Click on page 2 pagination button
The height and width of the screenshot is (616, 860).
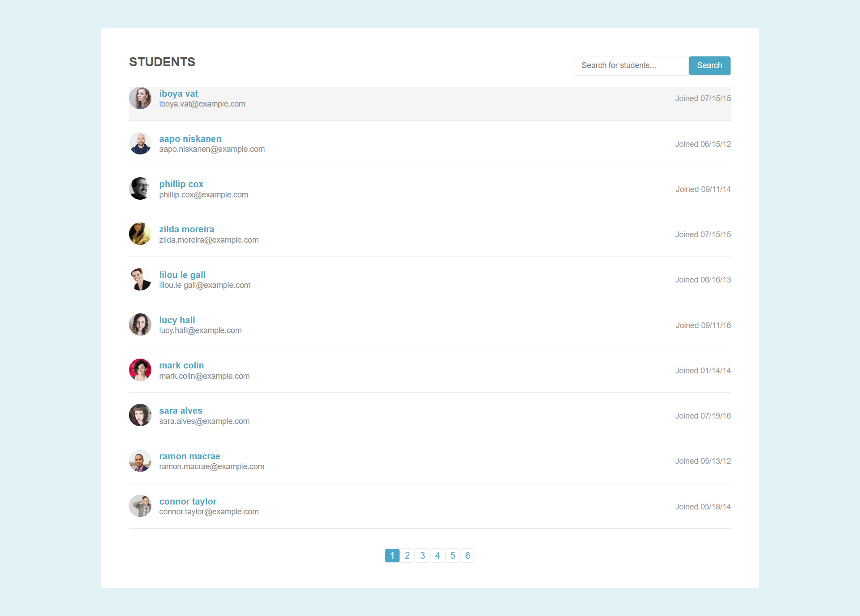(x=407, y=555)
